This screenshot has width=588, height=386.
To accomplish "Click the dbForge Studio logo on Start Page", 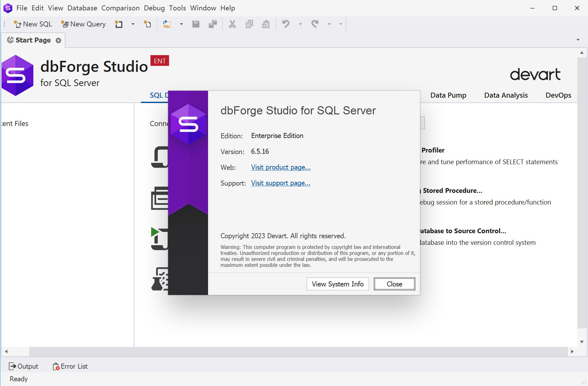I will point(17,75).
